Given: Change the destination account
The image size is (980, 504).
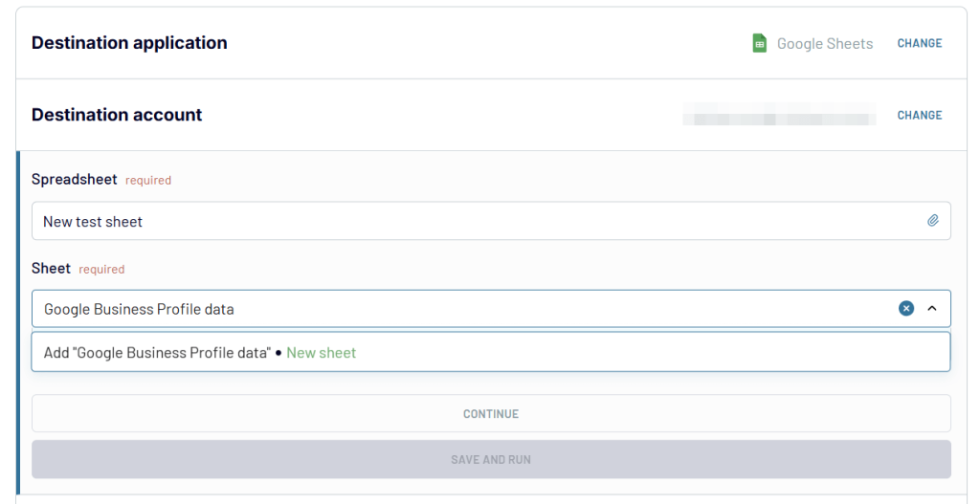Looking at the screenshot, I should point(920,115).
